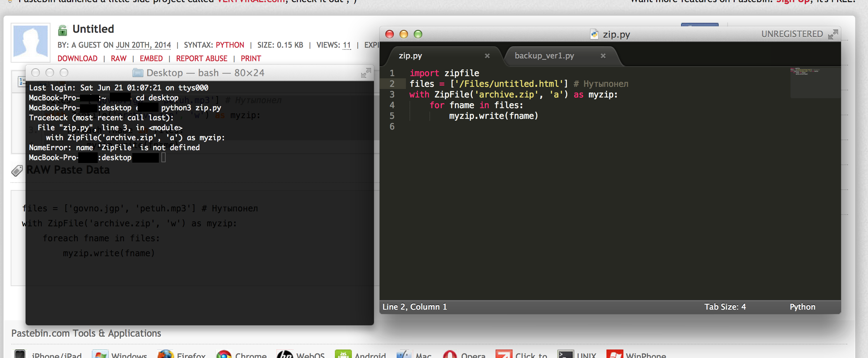This screenshot has height=358, width=868.
Task: Click the myzip.write(fname) line in Sublime
Action: click(x=494, y=116)
